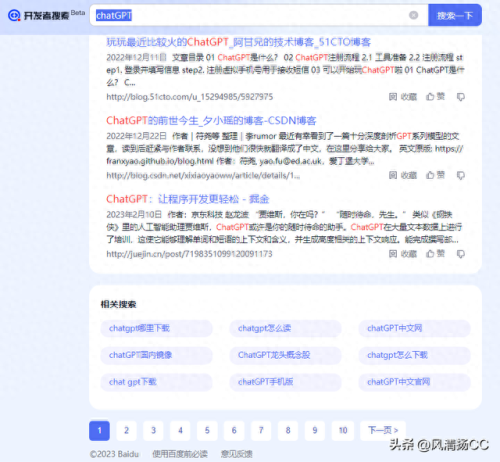Select related search chatGPT中文官网
Screen dimensions: 500x462
[414, 382]
